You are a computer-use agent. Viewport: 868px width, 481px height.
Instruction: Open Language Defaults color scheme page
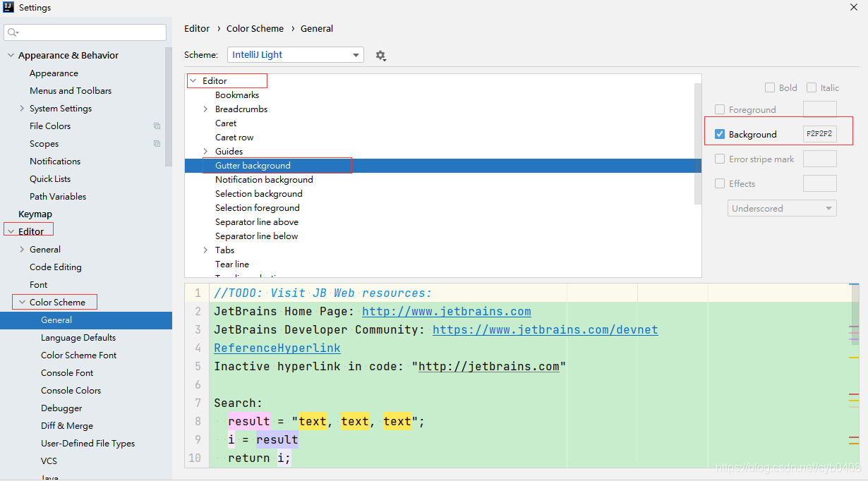[x=78, y=338]
